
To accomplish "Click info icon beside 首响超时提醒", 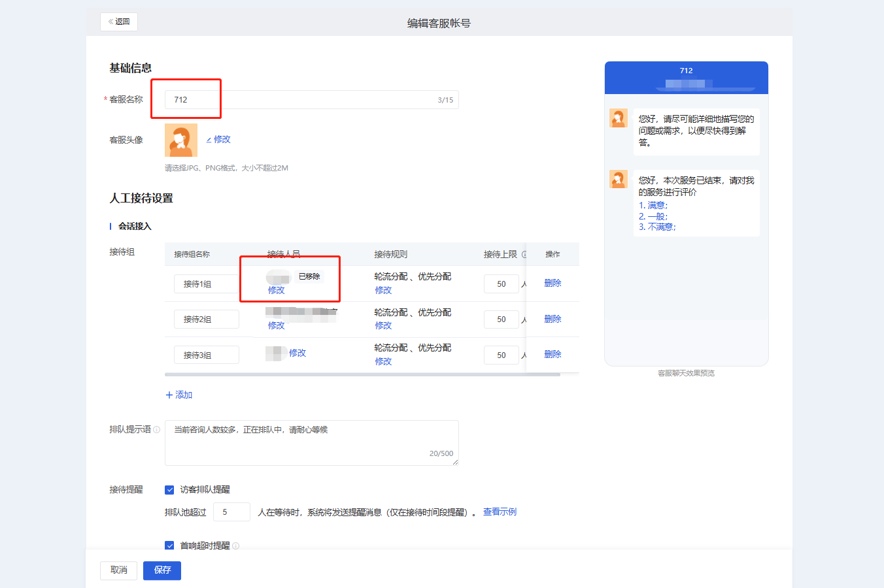I will pyautogui.click(x=236, y=546).
